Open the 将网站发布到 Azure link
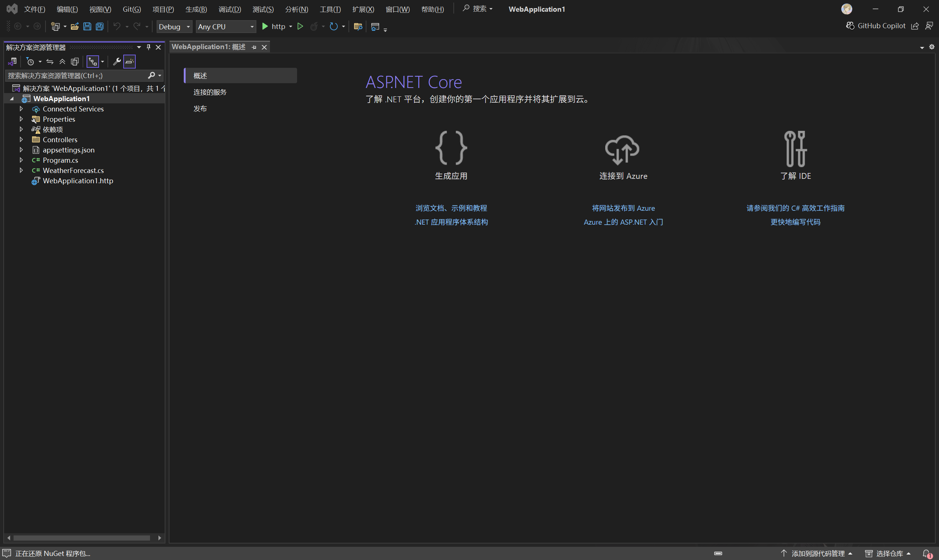Viewport: 939px width, 560px height. pyautogui.click(x=623, y=208)
